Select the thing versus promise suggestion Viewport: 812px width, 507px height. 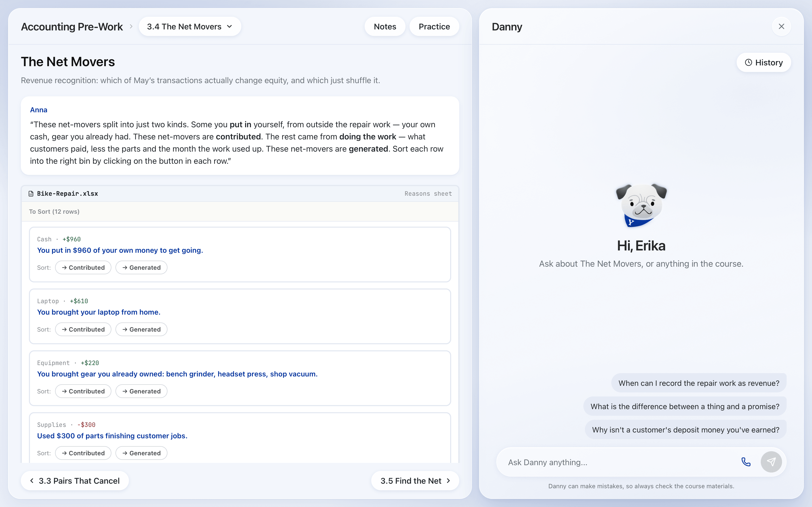(x=685, y=406)
